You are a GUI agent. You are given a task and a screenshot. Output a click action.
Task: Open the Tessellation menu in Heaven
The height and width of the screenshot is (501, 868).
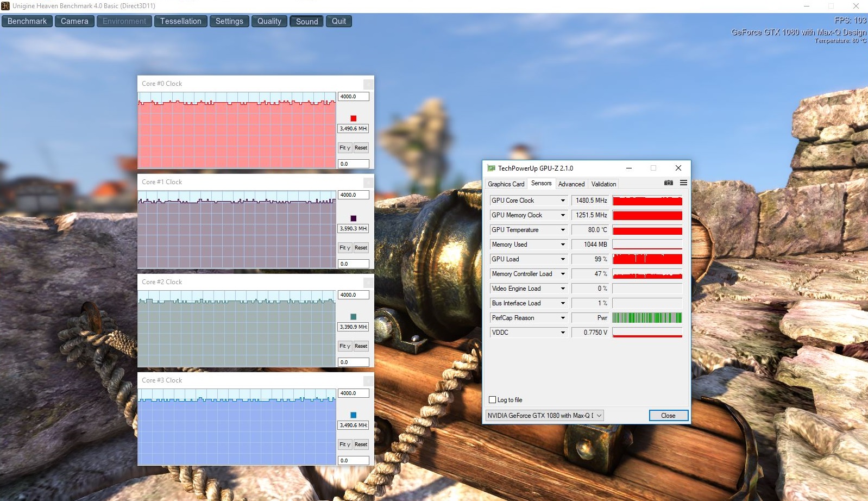[x=181, y=21]
